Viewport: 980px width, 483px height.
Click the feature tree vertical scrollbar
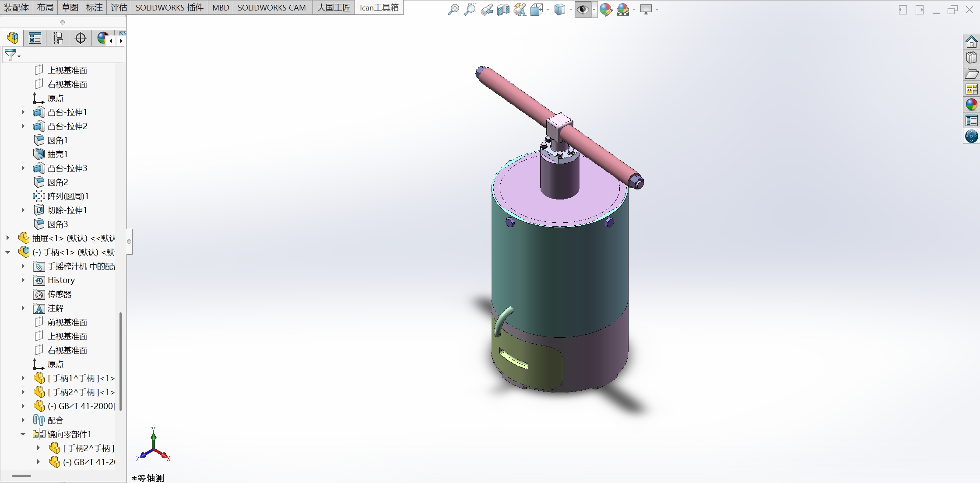(x=120, y=361)
